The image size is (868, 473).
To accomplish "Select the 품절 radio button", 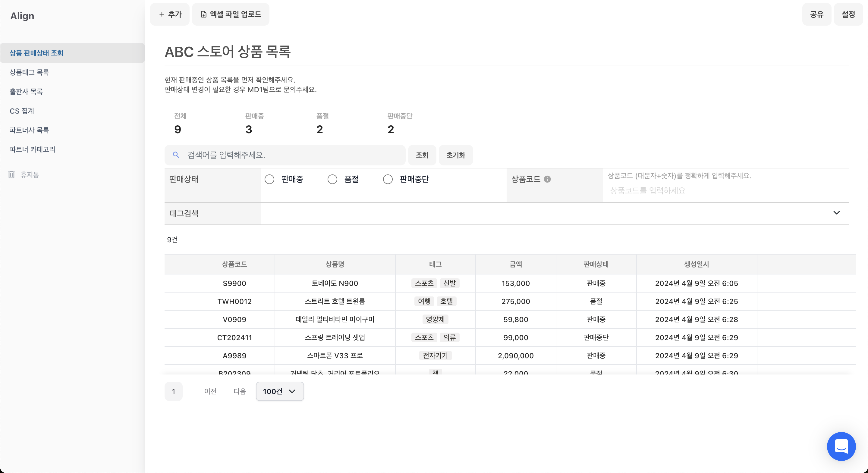I will coord(332,179).
